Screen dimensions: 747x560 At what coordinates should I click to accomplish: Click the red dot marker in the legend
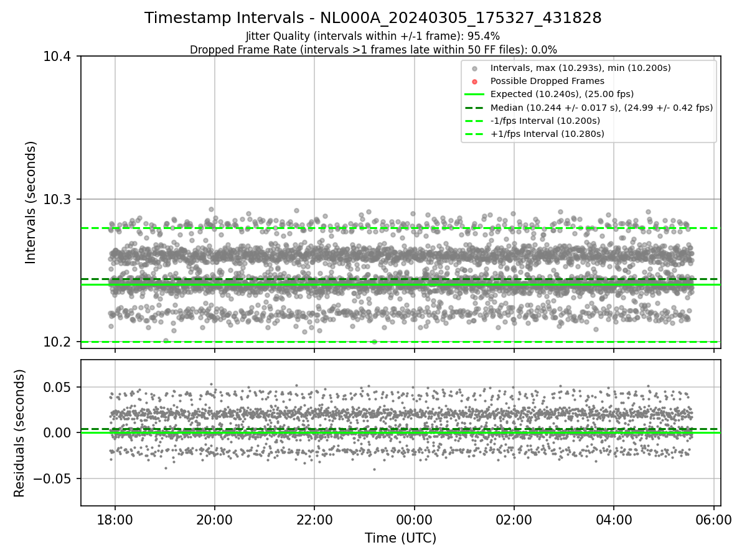(474, 81)
